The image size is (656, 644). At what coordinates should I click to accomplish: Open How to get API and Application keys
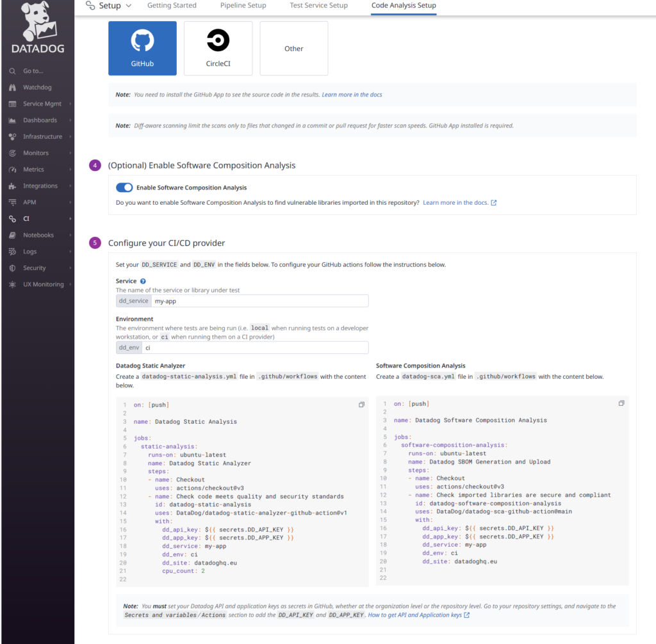click(419, 615)
